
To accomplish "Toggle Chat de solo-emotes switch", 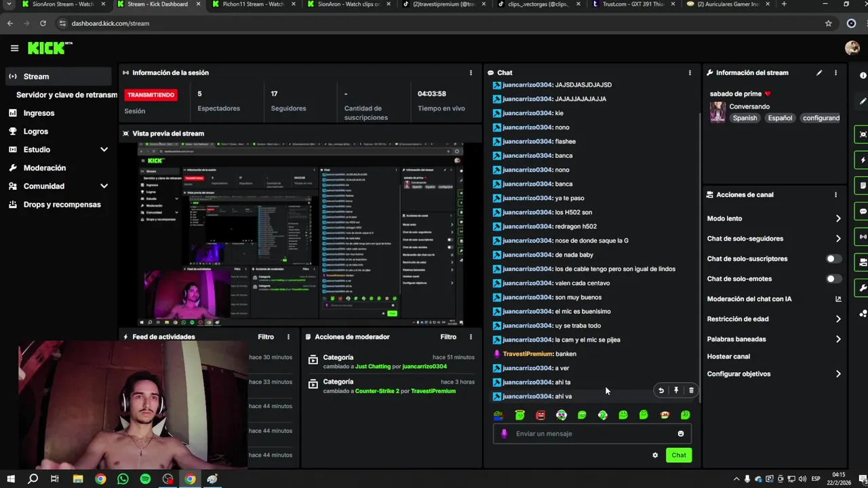I will [833, 279].
